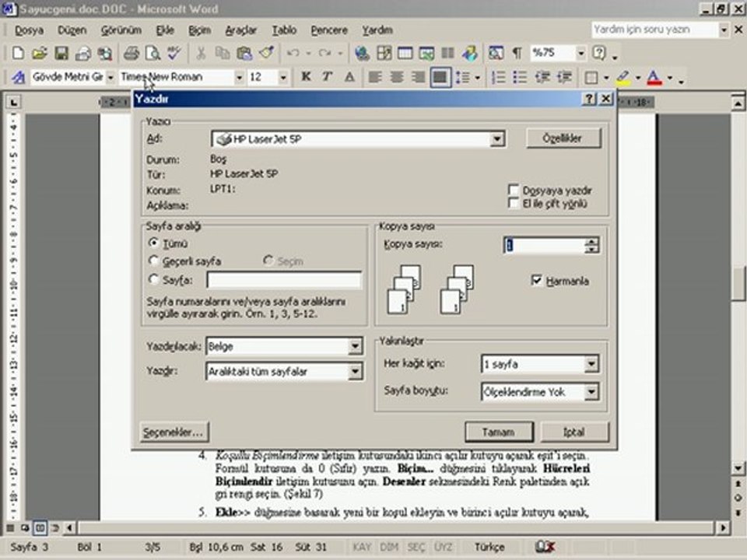Click the New blank document icon

(18, 53)
